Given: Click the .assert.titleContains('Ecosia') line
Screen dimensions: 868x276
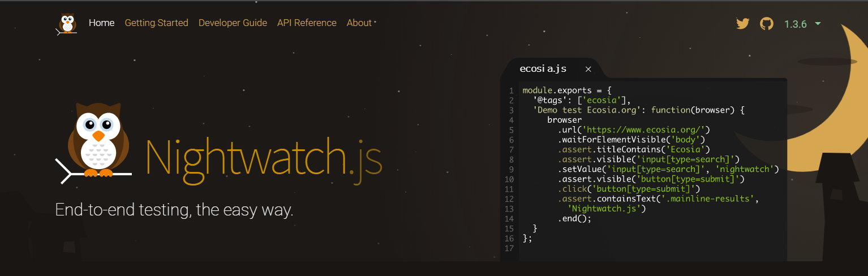Looking at the screenshot, I should (633, 149).
